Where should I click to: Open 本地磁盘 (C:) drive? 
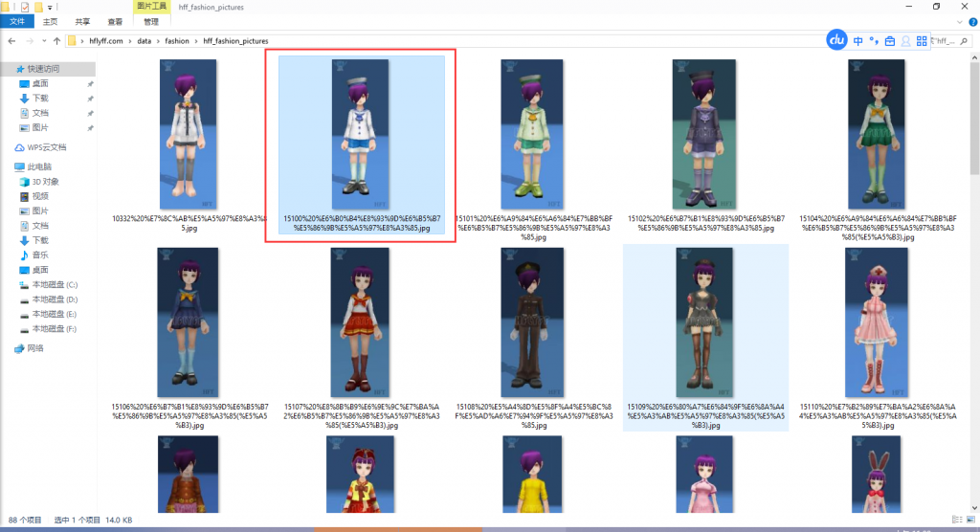pos(55,284)
